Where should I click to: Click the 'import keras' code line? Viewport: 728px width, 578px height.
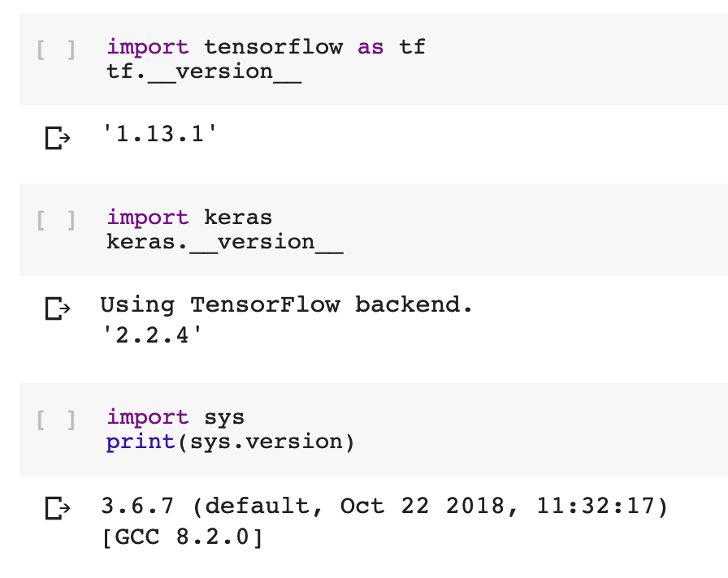tap(189, 218)
